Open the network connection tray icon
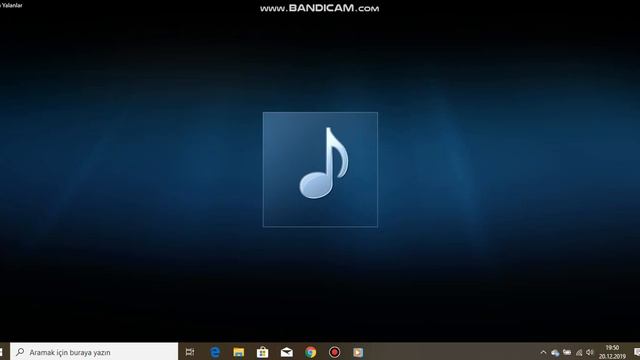Viewport: 640px width, 360px height. tap(579, 352)
